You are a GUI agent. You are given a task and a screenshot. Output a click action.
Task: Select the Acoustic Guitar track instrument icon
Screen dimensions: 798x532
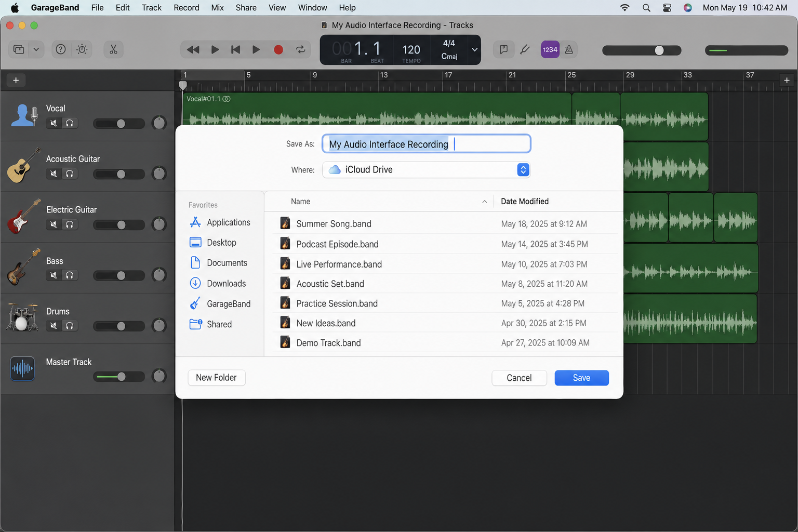pyautogui.click(x=24, y=165)
